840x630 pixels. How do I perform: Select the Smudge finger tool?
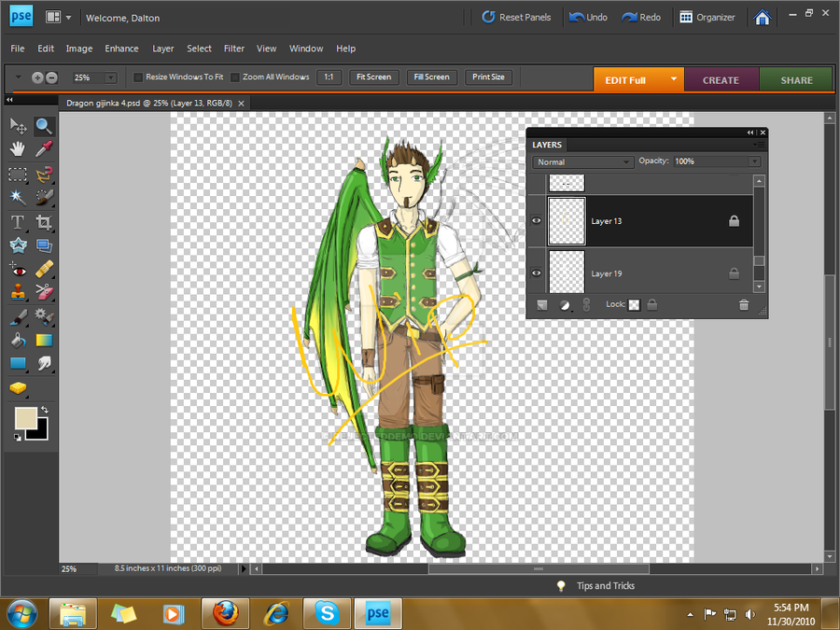(x=43, y=364)
